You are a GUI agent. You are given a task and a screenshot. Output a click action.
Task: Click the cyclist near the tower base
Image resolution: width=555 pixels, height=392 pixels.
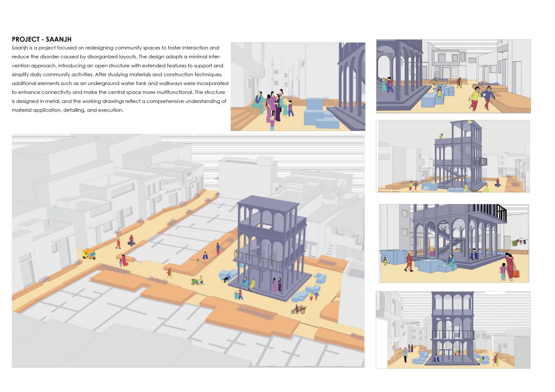(298, 309)
